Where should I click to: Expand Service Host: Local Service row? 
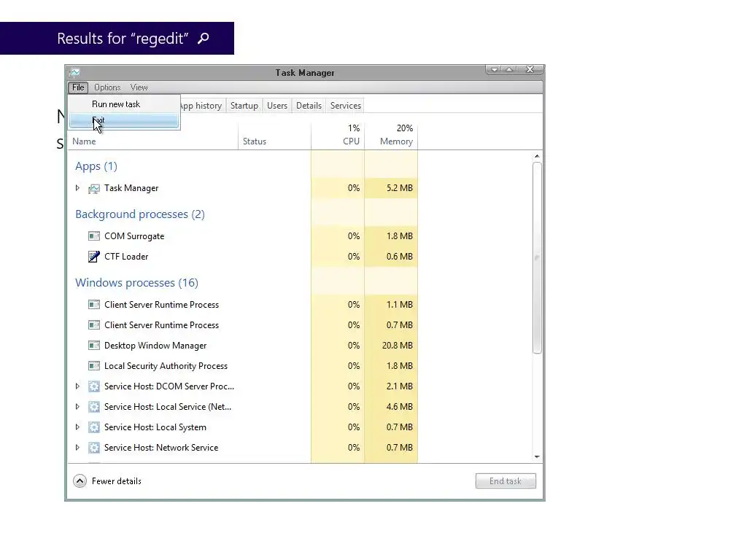(x=77, y=407)
